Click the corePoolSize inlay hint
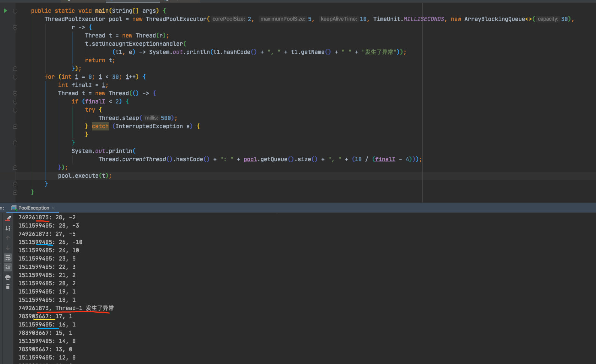 coord(229,19)
